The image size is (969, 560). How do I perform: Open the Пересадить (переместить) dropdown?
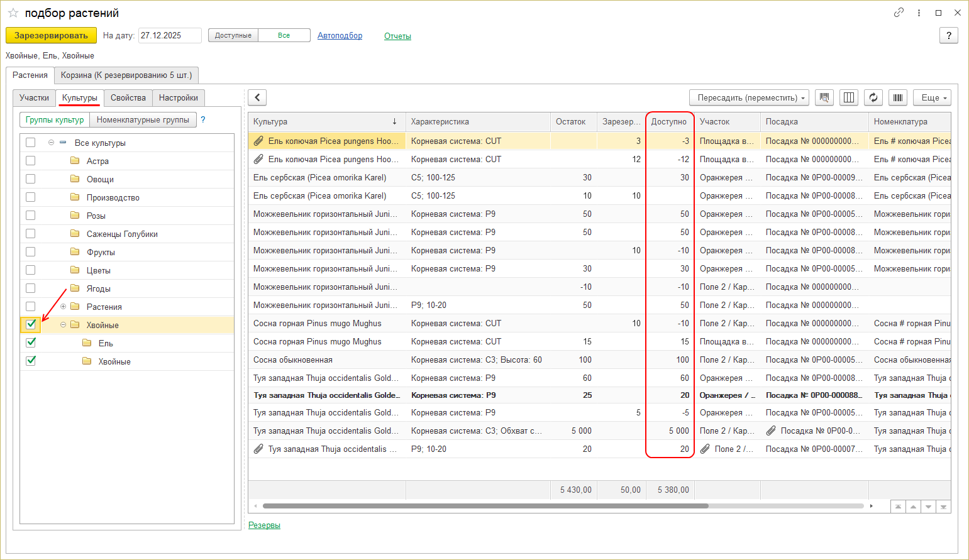(748, 97)
